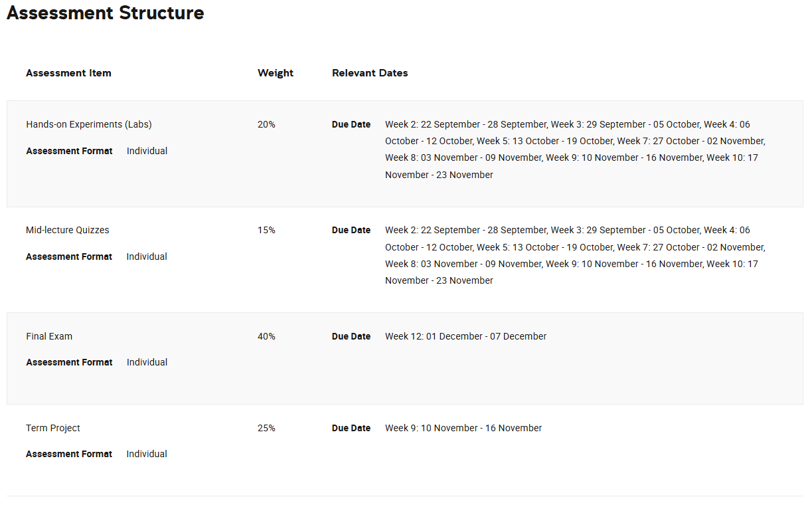The height and width of the screenshot is (507, 812).
Task: Select the Final Exam item
Action: click(49, 336)
